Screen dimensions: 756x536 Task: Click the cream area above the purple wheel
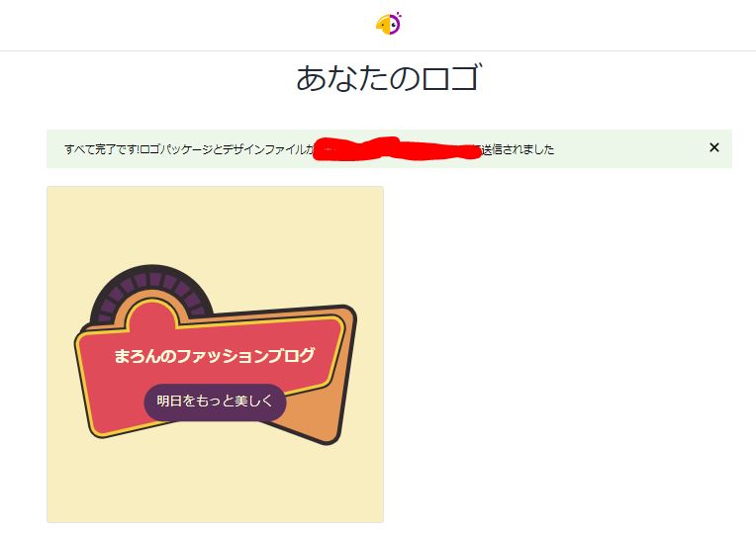coord(215,224)
